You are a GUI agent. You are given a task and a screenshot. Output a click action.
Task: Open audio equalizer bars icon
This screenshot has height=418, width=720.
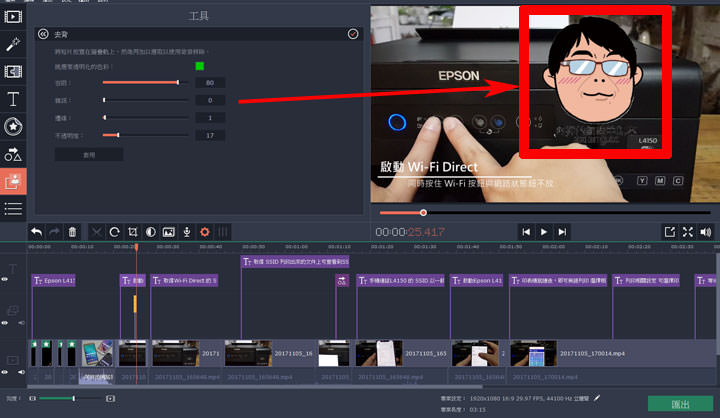[x=223, y=232]
